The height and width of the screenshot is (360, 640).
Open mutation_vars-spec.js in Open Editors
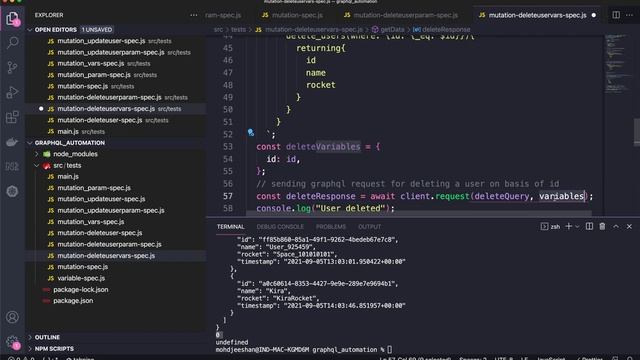[x=91, y=64]
